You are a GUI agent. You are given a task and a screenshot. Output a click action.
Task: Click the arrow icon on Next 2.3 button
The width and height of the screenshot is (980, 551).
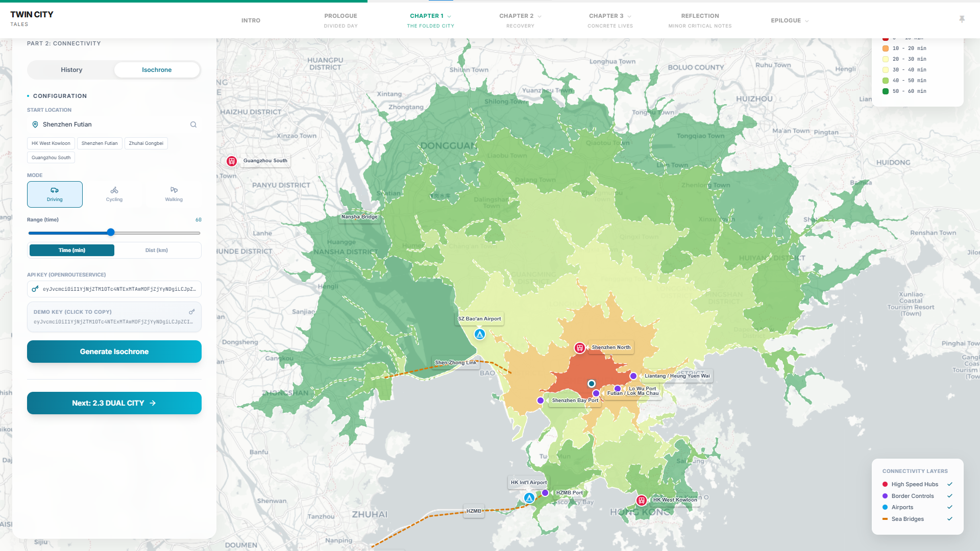(x=153, y=403)
